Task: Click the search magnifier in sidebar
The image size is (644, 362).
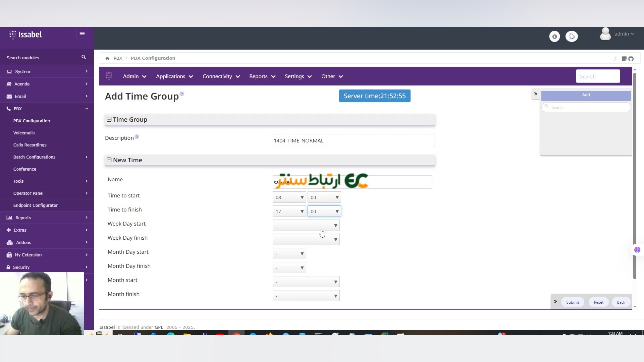Action: coord(84,57)
